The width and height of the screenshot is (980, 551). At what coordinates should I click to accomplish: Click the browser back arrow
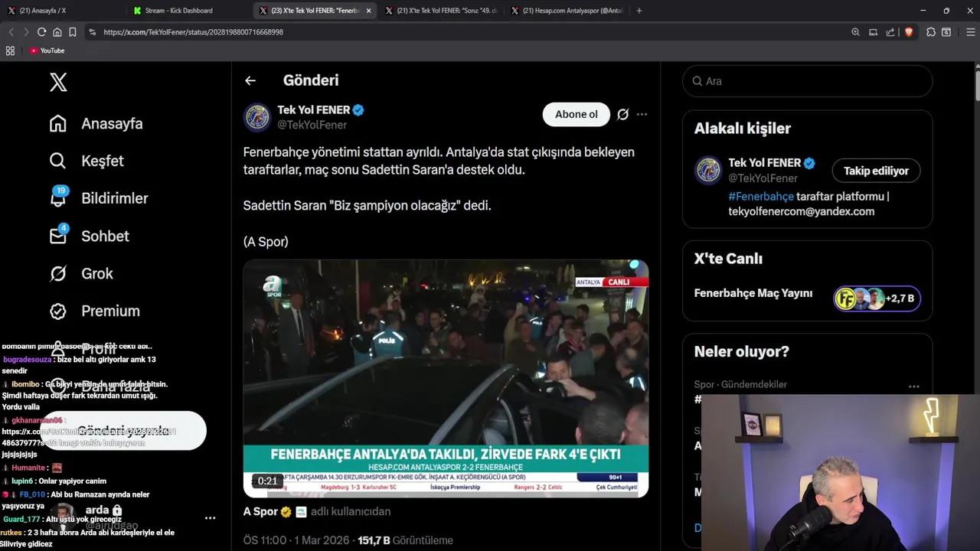[x=11, y=32]
